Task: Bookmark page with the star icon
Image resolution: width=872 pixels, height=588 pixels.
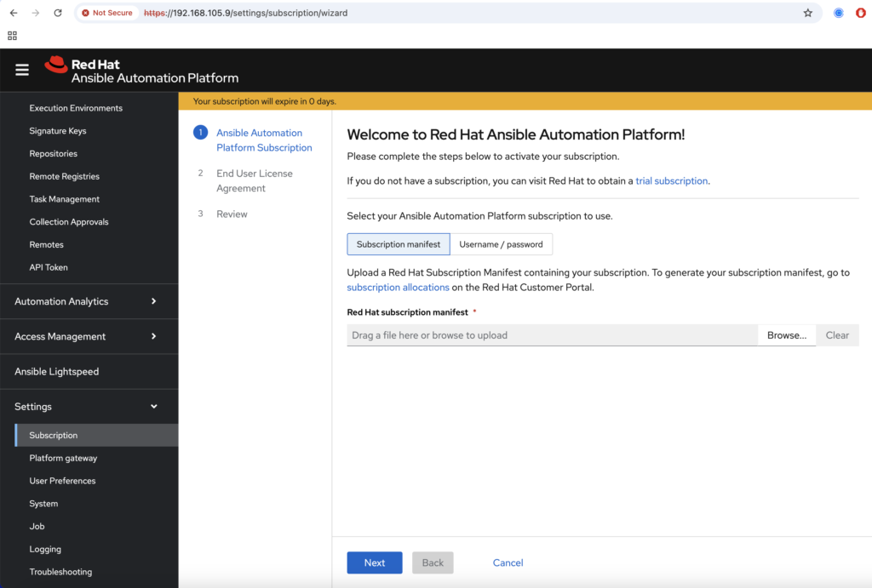Action: (808, 13)
